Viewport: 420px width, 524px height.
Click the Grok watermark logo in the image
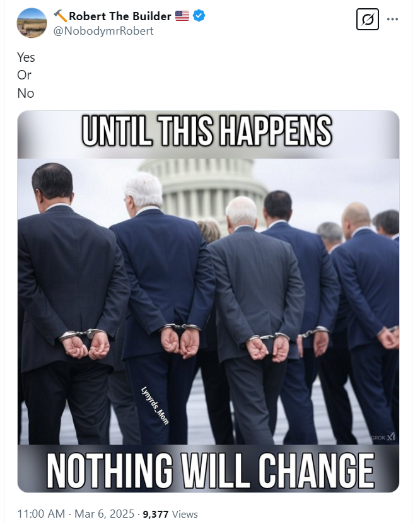coord(383,437)
